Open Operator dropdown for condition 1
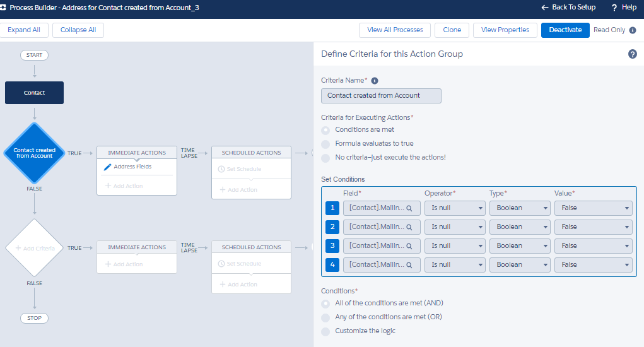Image resolution: width=644 pixels, height=347 pixels. coord(455,208)
